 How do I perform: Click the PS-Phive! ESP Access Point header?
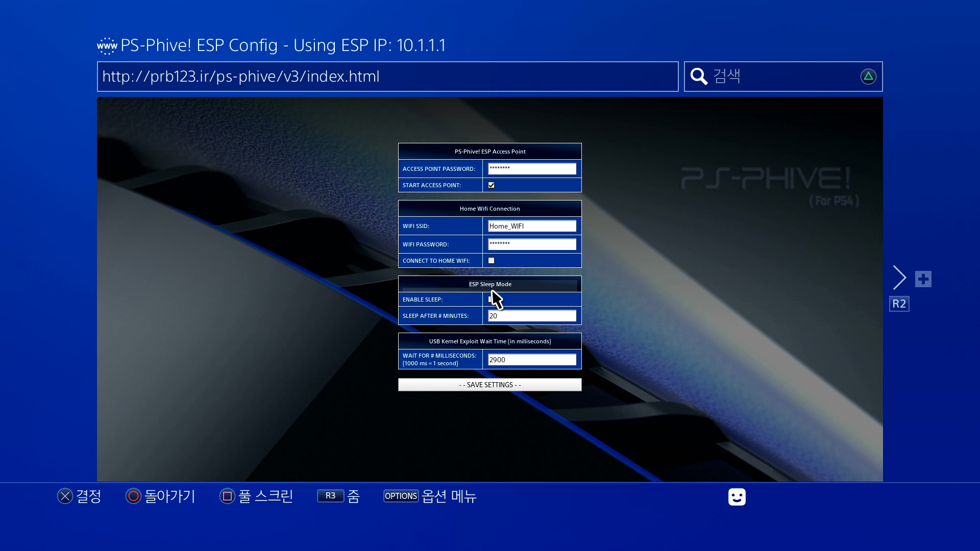[490, 152]
